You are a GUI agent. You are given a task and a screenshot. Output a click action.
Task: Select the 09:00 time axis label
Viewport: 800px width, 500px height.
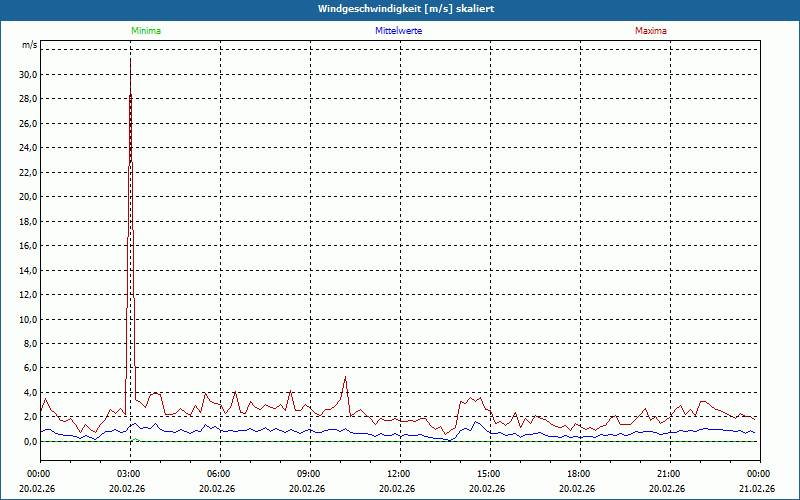310,474
